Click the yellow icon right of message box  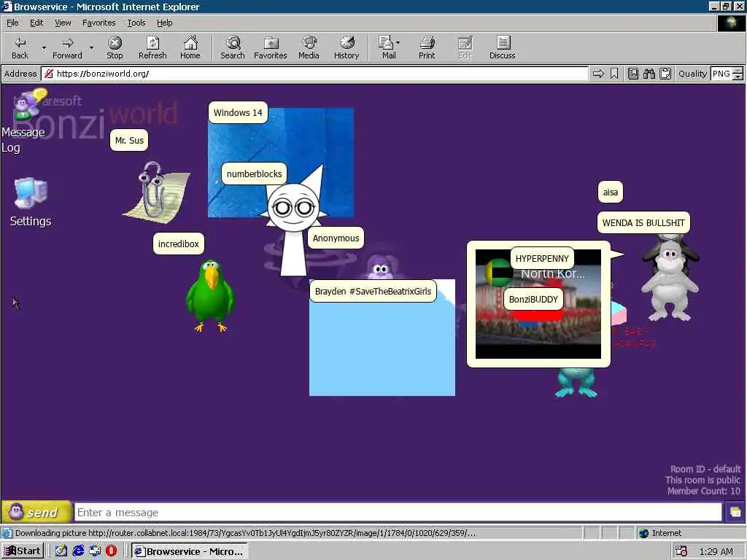735,513
